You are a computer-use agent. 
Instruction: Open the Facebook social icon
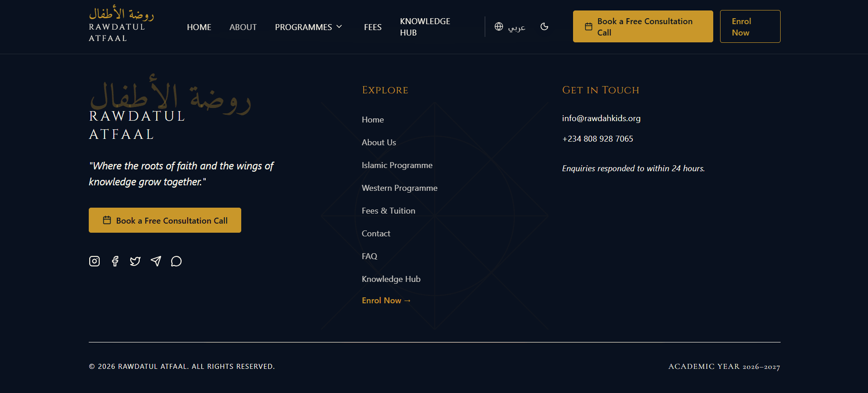click(115, 261)
